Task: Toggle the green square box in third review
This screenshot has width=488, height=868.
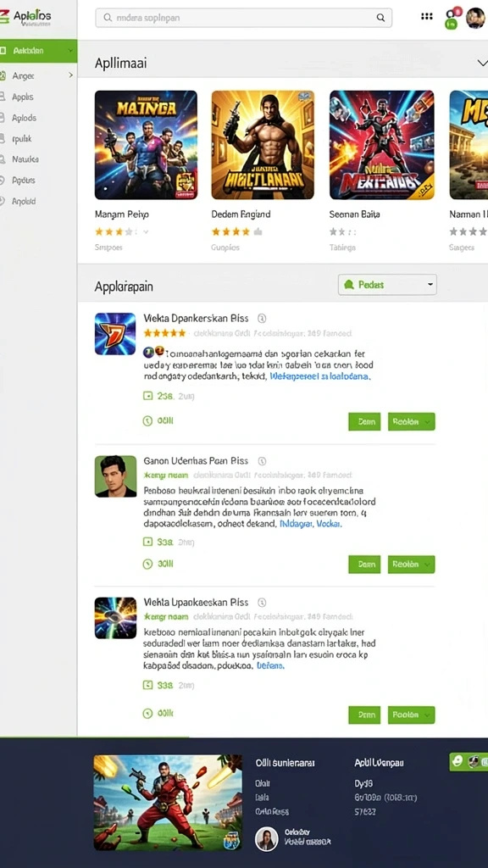Action: pos(147,685)
